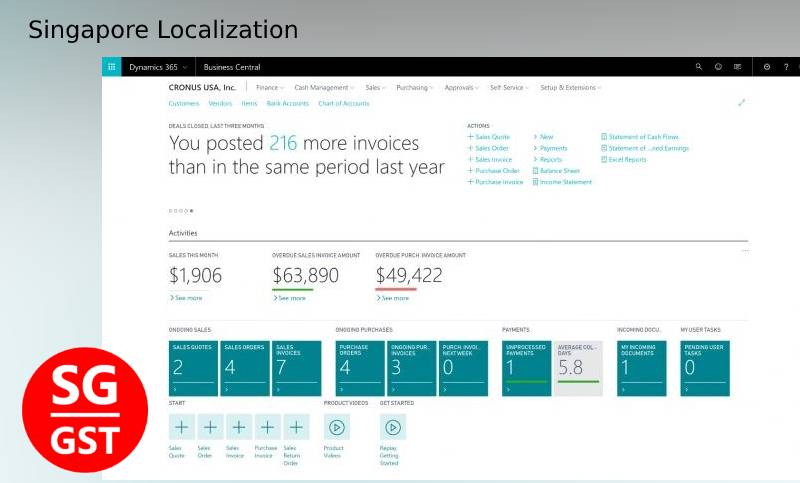Open the My Incoming Documents tile
This screenshot has width=800, height=483.
point(641,368)
